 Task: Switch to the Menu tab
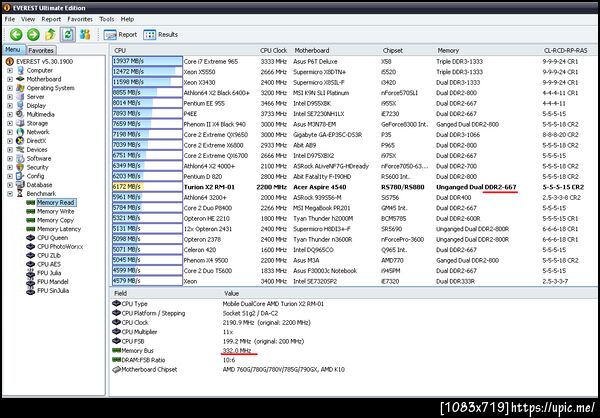click(x=13, y=50)
